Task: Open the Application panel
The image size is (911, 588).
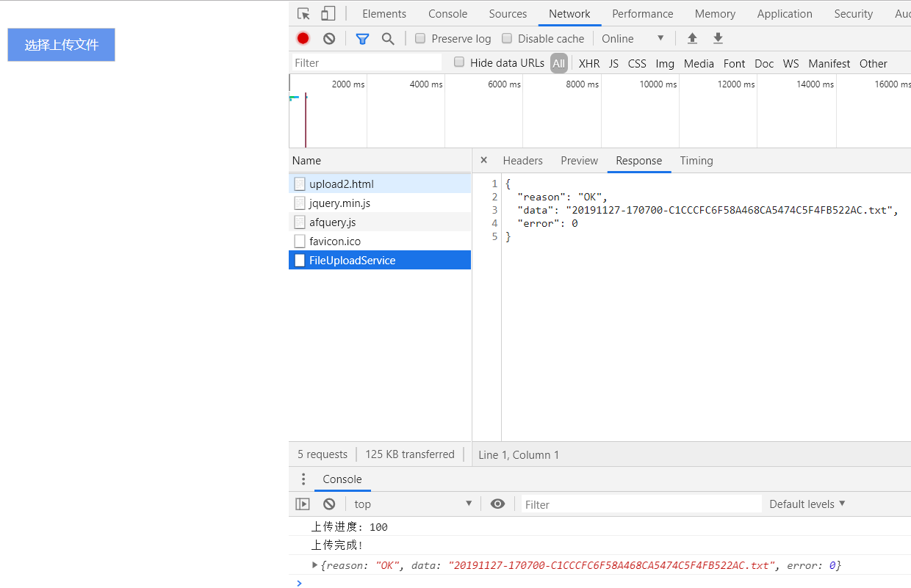Action: click(784, 13)
